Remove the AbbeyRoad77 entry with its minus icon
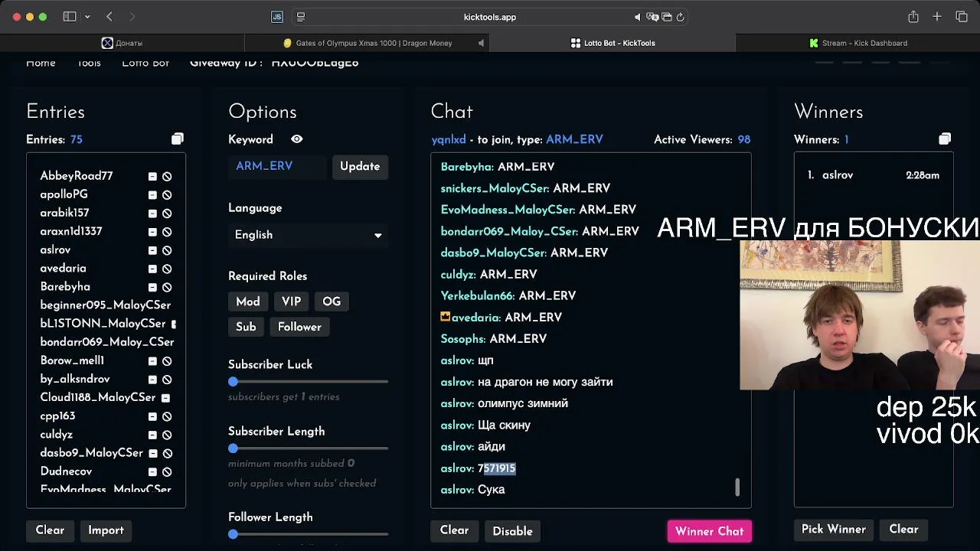This screenshot has height=551, width=980. pyautogui.click(x=152, y=176)
